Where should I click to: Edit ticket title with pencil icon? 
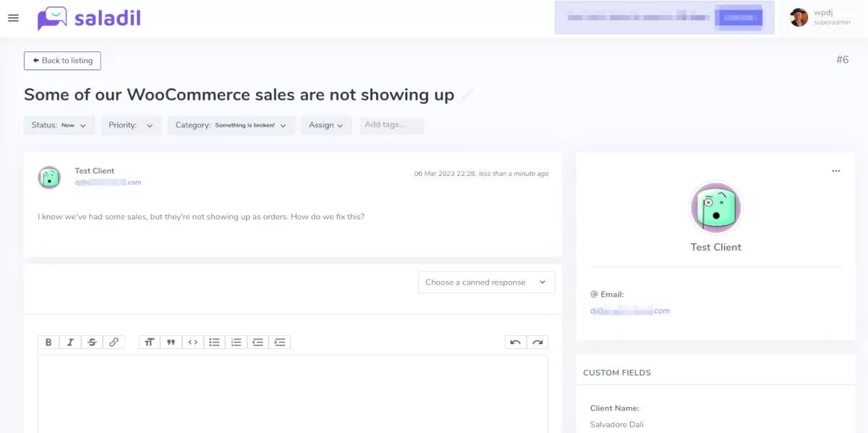pyautogui.click(x=467, y=95)
